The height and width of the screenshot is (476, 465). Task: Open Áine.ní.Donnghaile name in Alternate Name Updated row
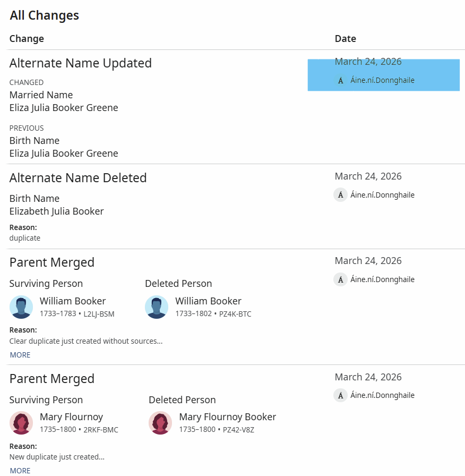click(382, 81)
